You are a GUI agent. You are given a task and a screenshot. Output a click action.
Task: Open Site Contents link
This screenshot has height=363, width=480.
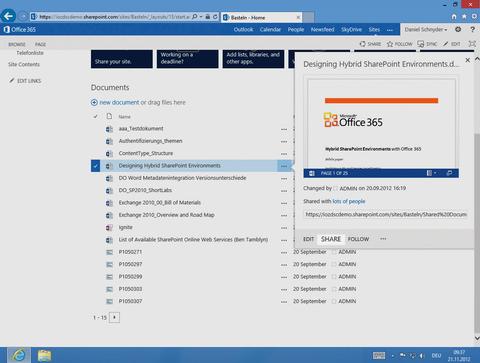pyautogui.click(x=24, y=64)
